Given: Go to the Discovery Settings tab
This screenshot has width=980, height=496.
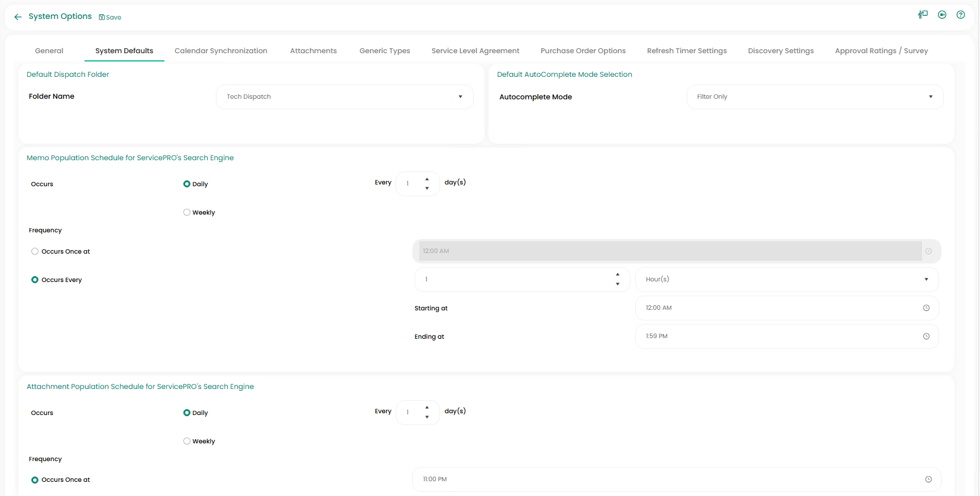Looking at the screenshot, I should pyautogui.click(x=781, y=51).
